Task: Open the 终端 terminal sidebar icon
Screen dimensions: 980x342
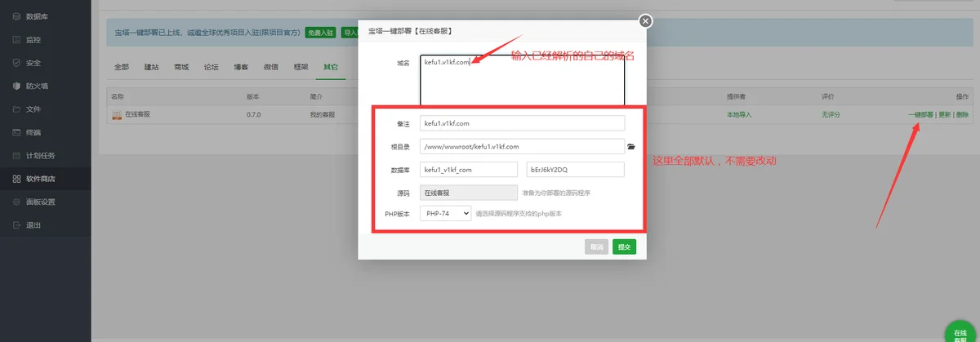Action: coord(17,132)
